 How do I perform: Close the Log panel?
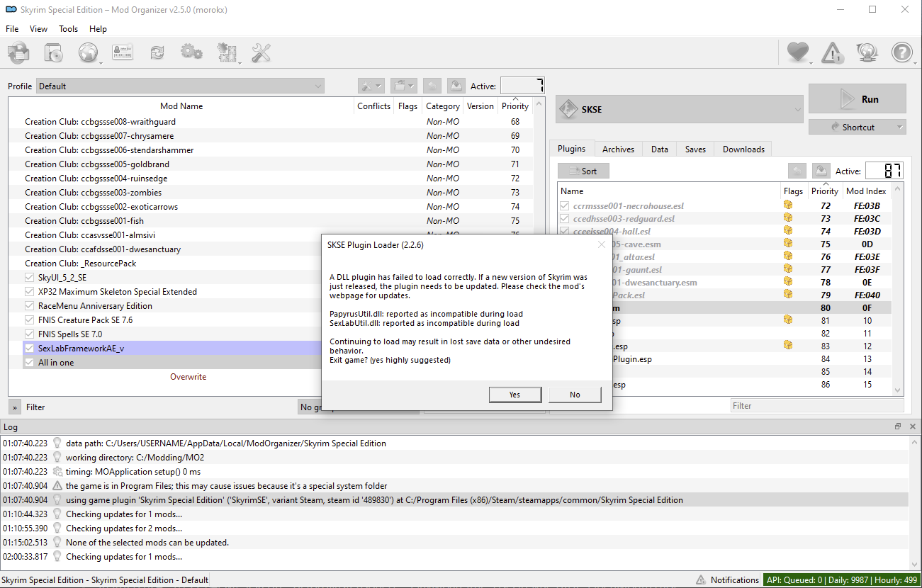911,426
